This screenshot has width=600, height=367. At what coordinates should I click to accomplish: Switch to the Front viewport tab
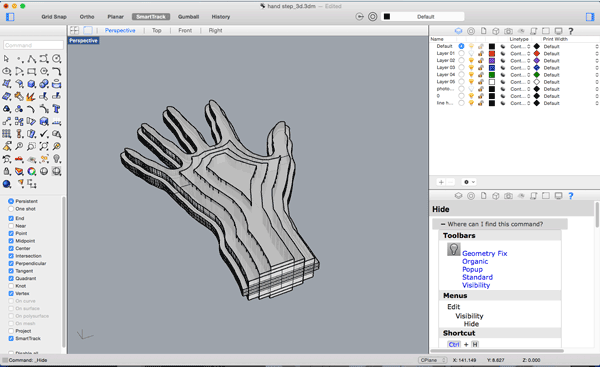(x=185, y=30)
